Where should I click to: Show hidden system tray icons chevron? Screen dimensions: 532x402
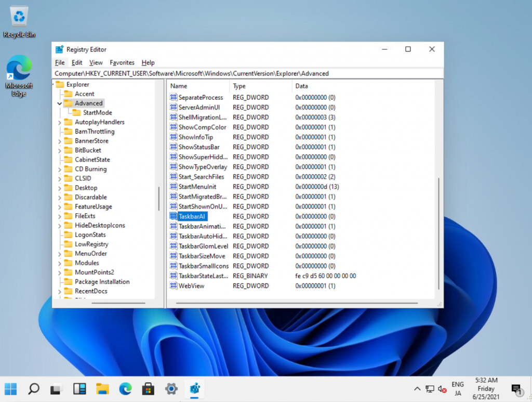coord(417,388)
